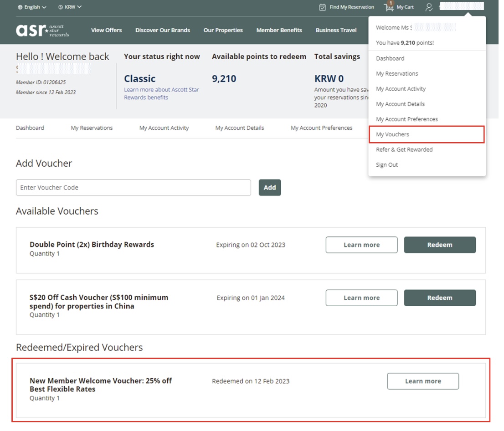This screenshot has width=504, height=431.
Task: Open Discover Our Brands menu
Action: click(x=163, y=30)
